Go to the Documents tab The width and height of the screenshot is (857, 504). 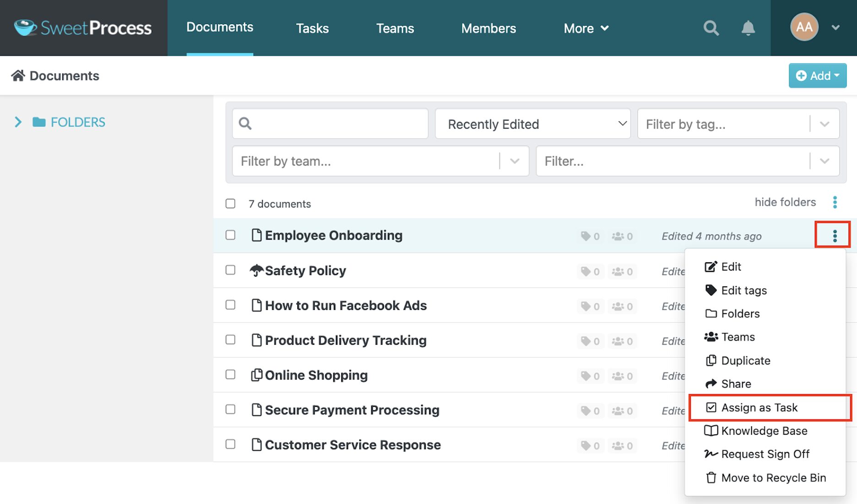pos(220,27)
